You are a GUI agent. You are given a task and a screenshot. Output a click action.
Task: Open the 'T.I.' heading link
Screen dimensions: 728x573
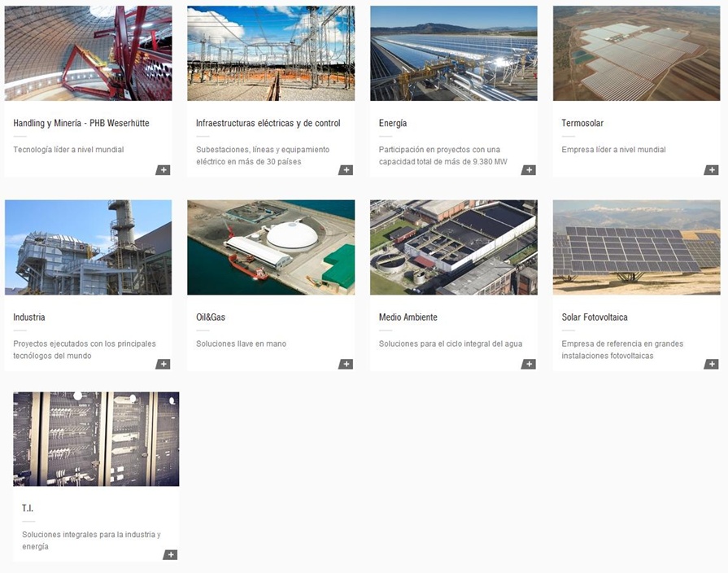pos(28,509)
